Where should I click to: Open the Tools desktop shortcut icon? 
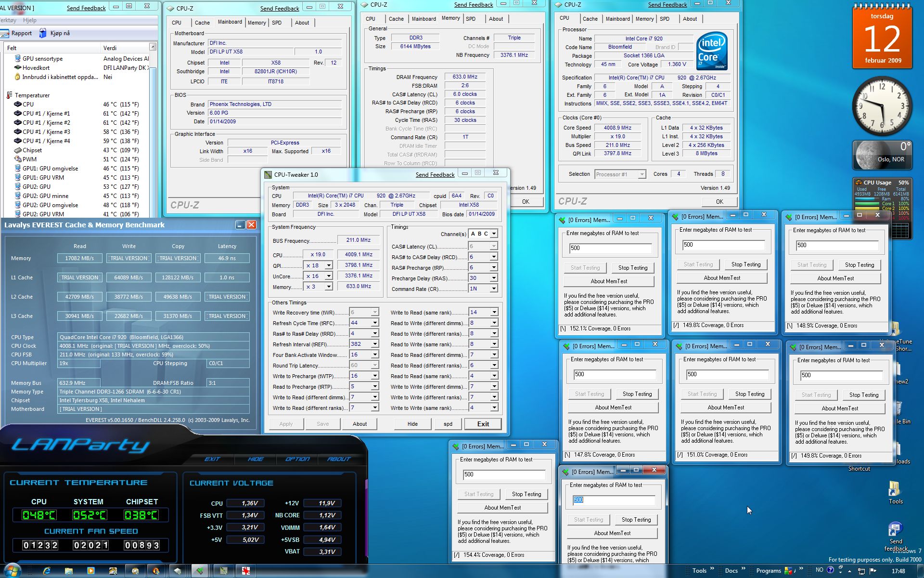895,488
